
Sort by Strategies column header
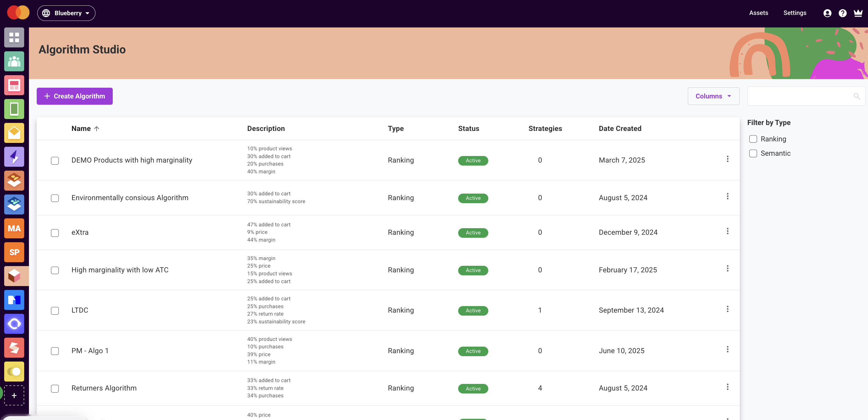click(545, 129)
